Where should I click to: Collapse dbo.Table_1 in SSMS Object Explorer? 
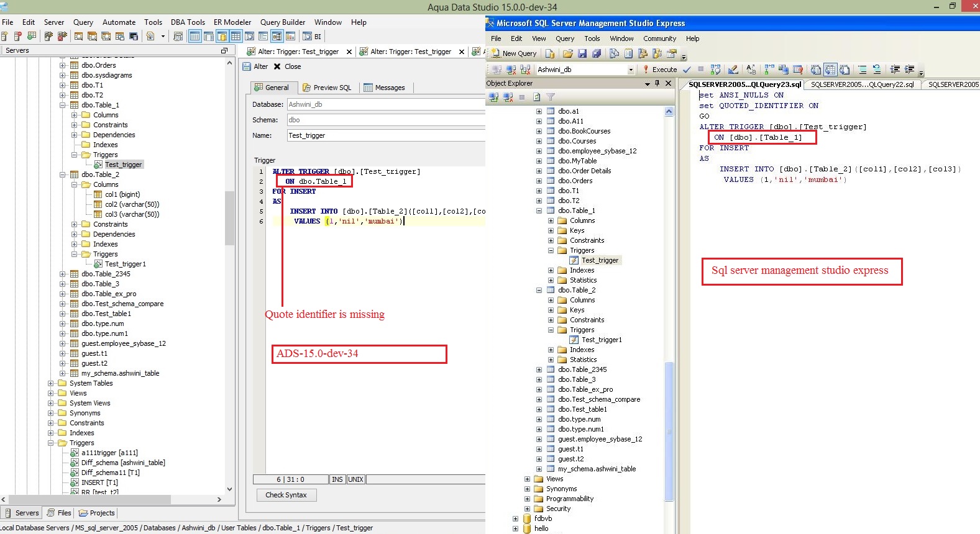(539, 210)
